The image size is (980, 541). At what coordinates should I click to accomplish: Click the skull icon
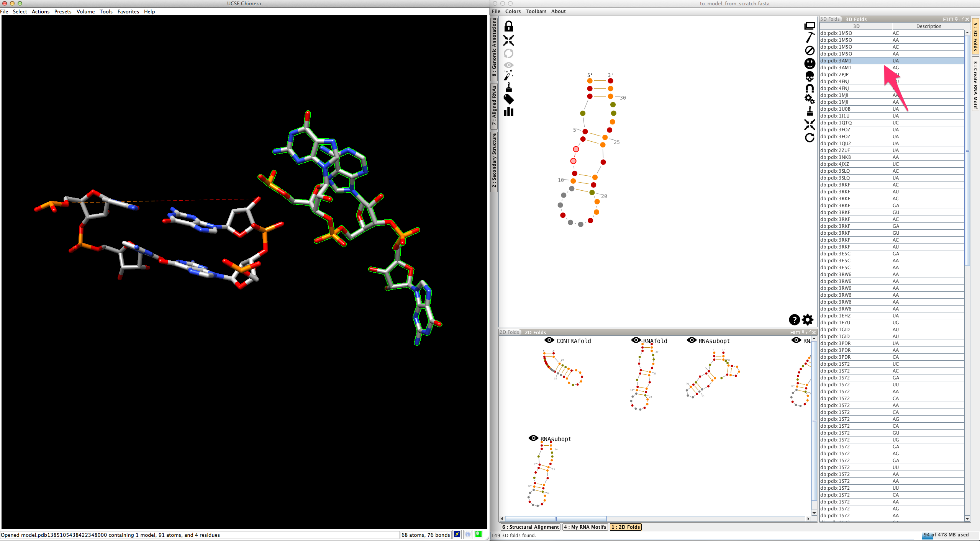tap(809, 76)
